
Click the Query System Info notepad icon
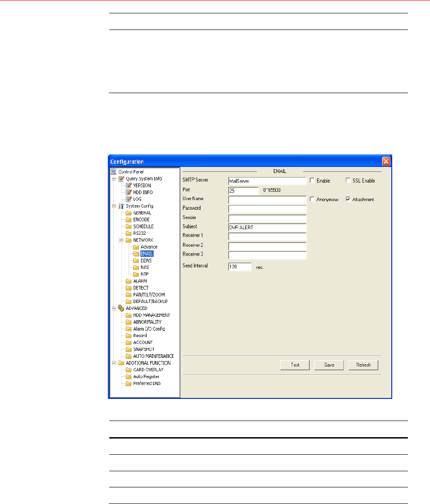click(x=121, y=179)
